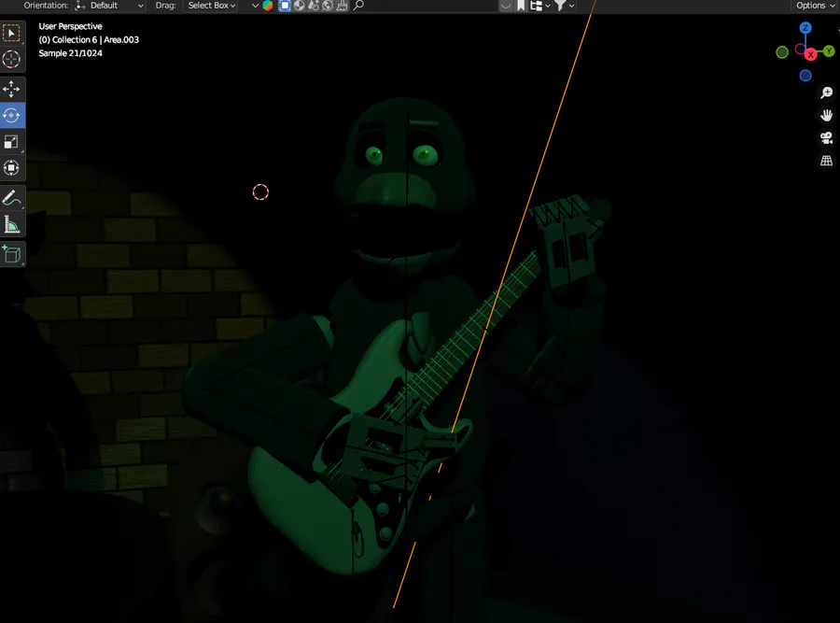The width and height of the screenshot is (840, 623).
Task: Choose the Move tool
Action: pos(11,89)
